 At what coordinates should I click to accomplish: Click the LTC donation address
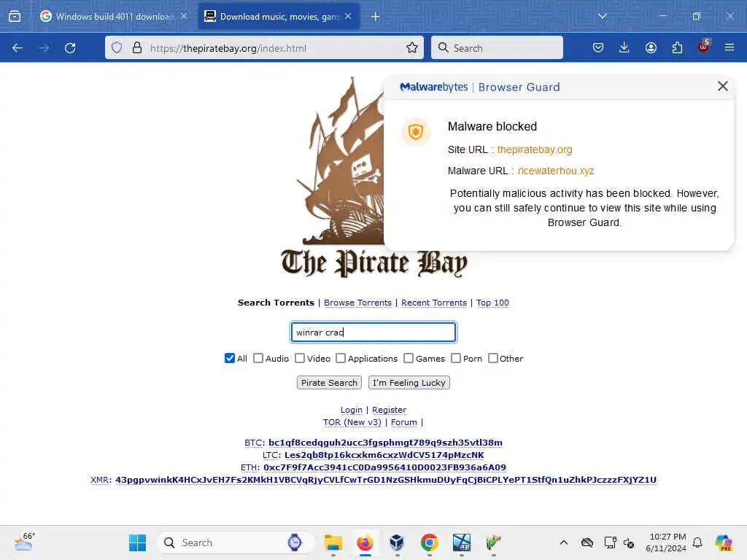(384, 455)
